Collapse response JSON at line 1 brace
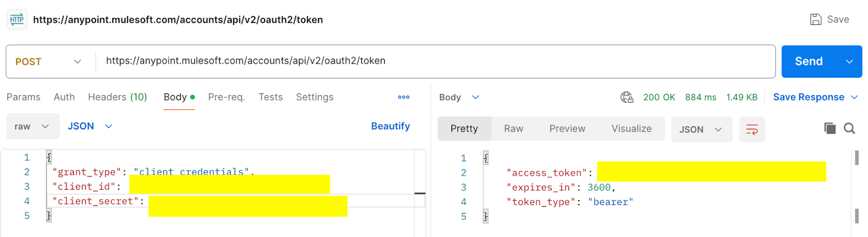This screenshot has width=868, height=237. click(x=486, y=158)
